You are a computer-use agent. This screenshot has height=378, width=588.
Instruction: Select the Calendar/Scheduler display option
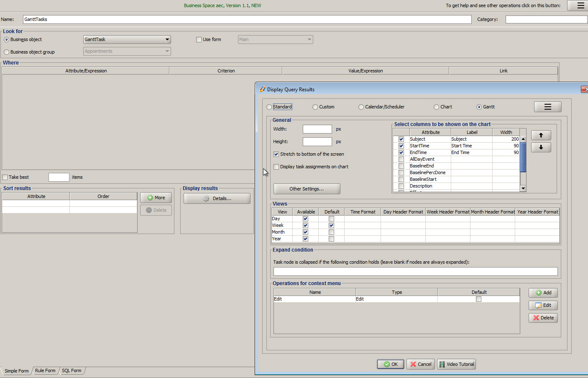tap(361, 107)
